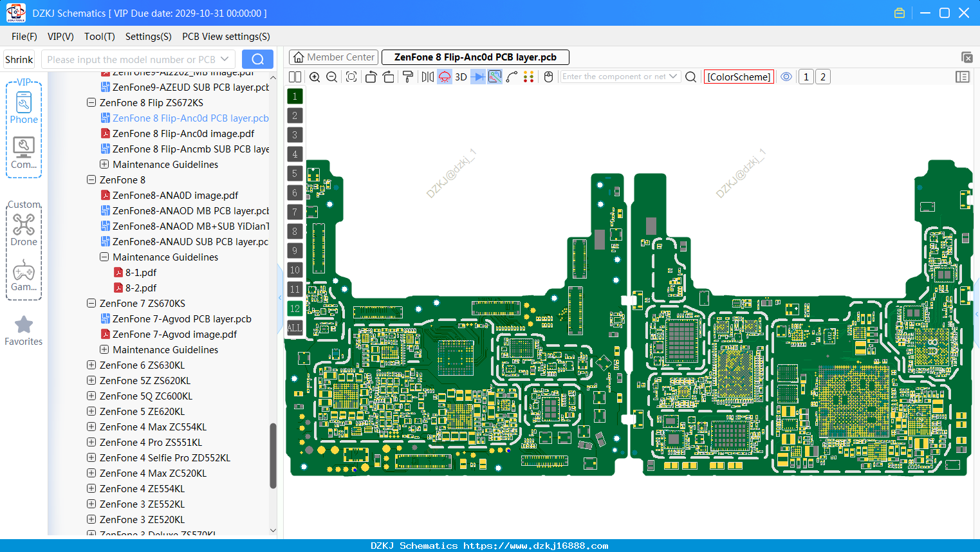Open the Drone category in sidebar

[24, 230]
